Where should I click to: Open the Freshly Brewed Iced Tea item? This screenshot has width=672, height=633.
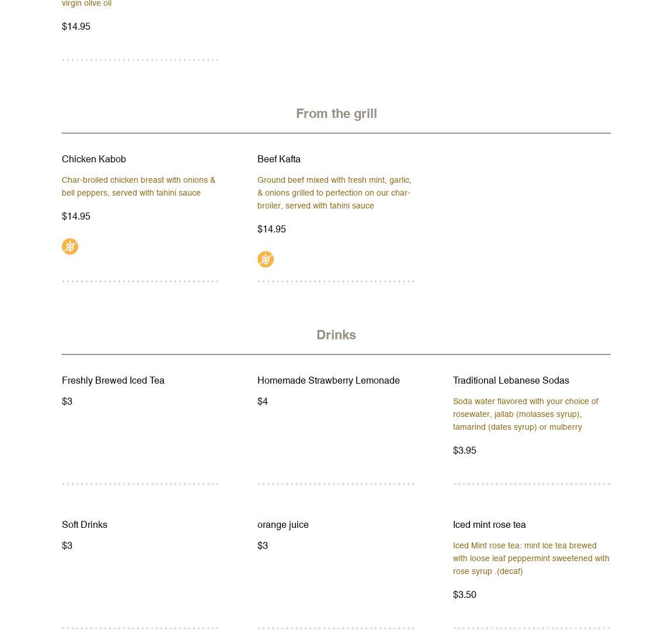point(113,380)
